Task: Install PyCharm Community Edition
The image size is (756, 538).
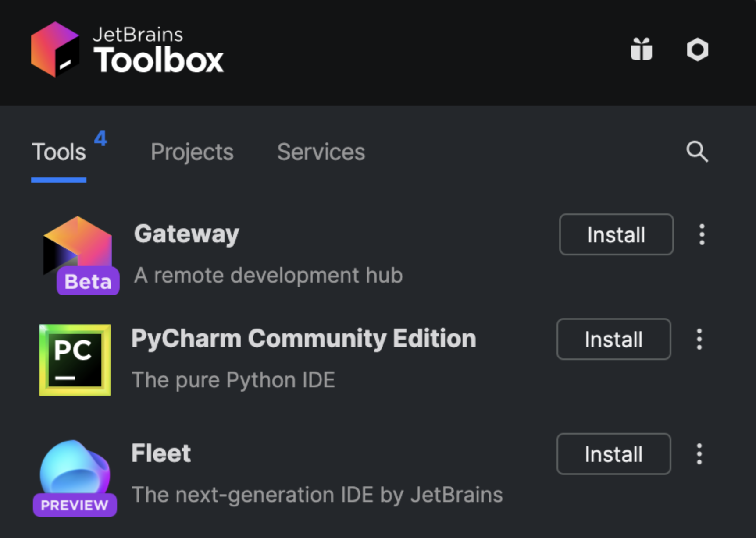Action: click(x=613, y=340)
